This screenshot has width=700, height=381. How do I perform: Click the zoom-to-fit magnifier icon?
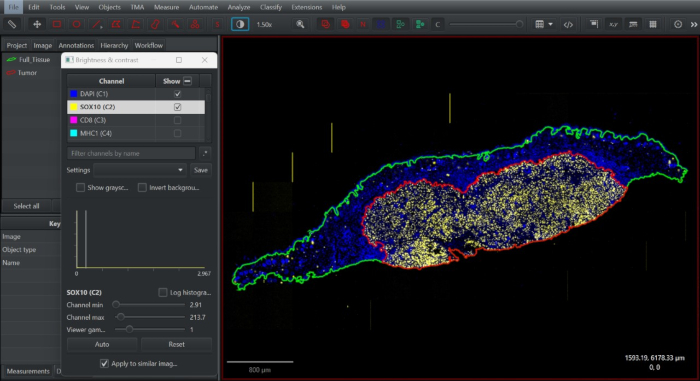click(300, 24)
